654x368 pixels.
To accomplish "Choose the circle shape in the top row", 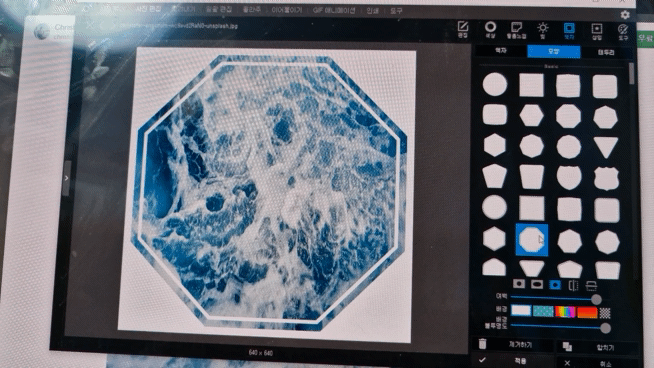I will (495, 84).
